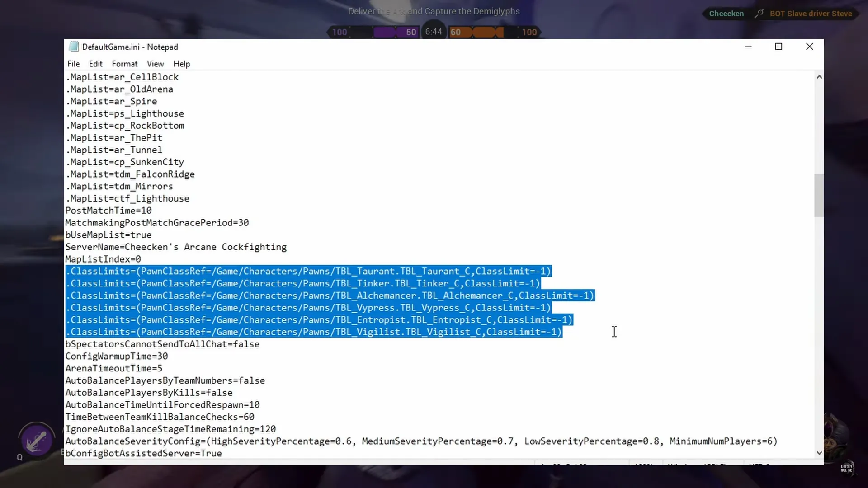Open the Format menu
This screenshot has height=488, width=868.
point(124,64)
